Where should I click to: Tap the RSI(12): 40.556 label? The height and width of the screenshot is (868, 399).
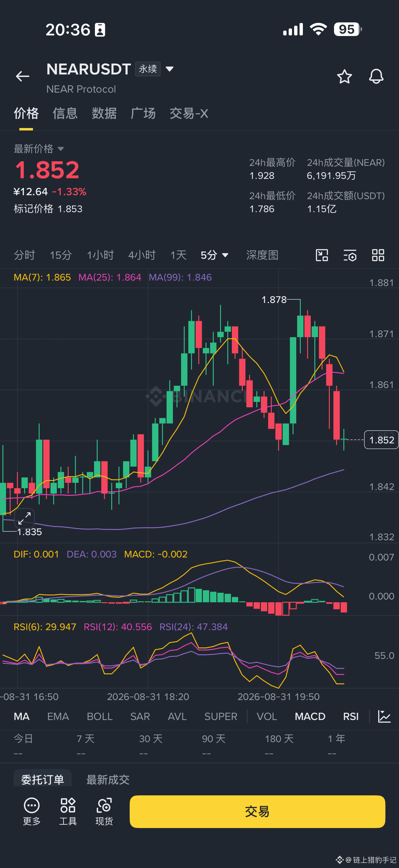[118, 627]
